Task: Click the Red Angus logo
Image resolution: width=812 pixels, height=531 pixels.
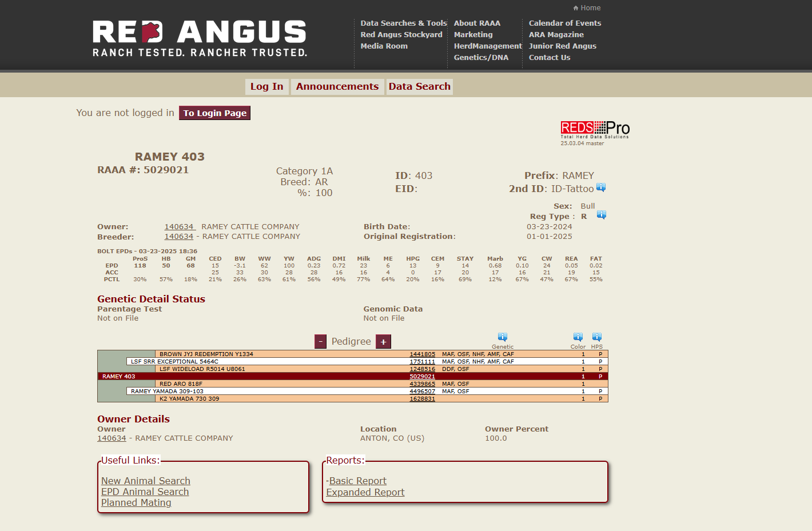Action: coord(200,38)
